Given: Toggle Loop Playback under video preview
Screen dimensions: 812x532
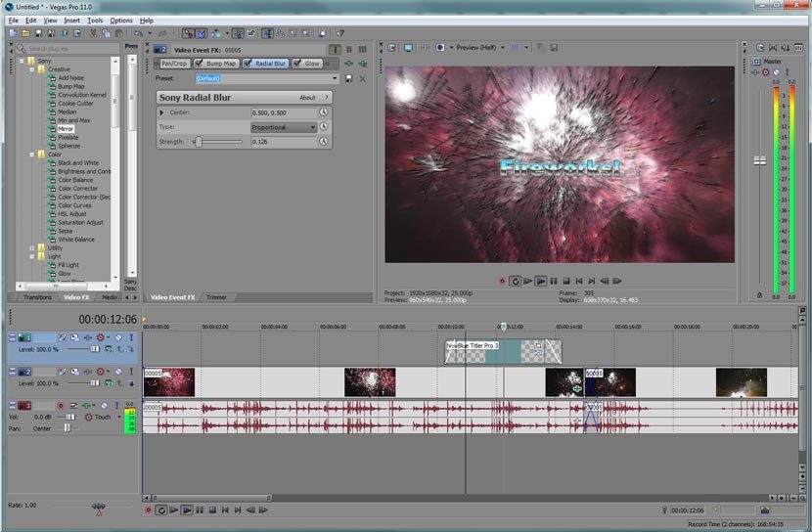Looking at the screenshot, I should 515,281.
